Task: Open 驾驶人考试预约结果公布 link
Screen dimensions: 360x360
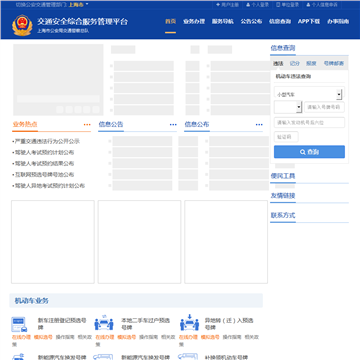Action: tap(43, 163)
